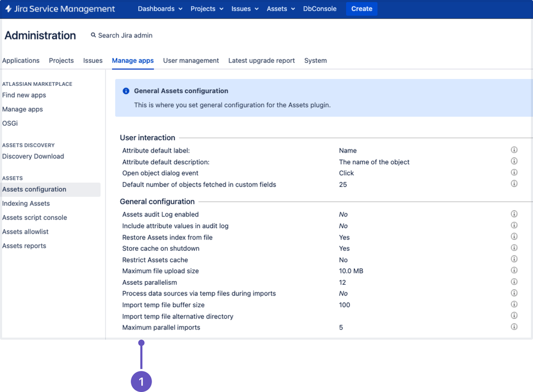Open Find new apps in sidebar
Image resolution: width=533 pixels, height=392 pixels.
pyautogui.click(x=24, y=95)
